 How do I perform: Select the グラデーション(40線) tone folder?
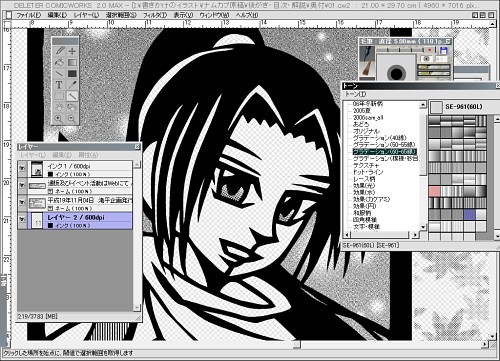pos(380,138)
